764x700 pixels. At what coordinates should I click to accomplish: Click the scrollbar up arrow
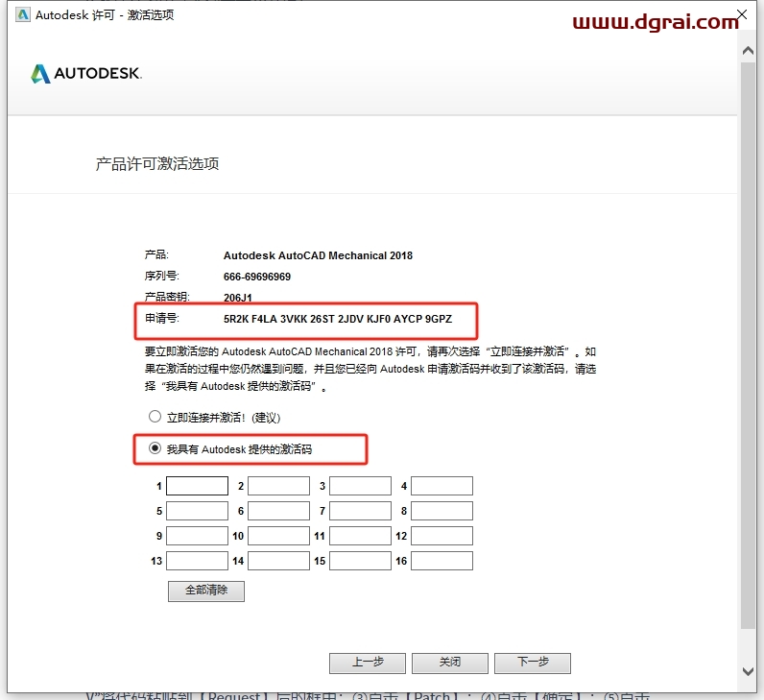[x=748, y=50]
